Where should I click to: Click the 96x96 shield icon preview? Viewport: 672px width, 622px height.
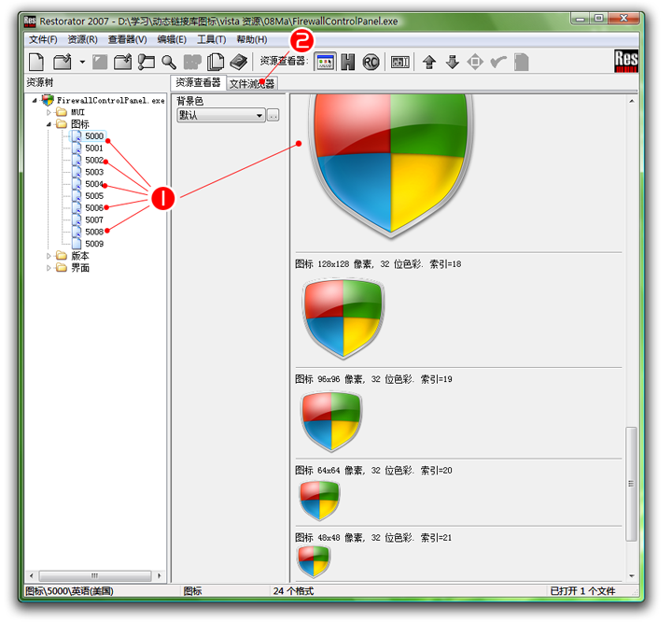pos(331,421)
